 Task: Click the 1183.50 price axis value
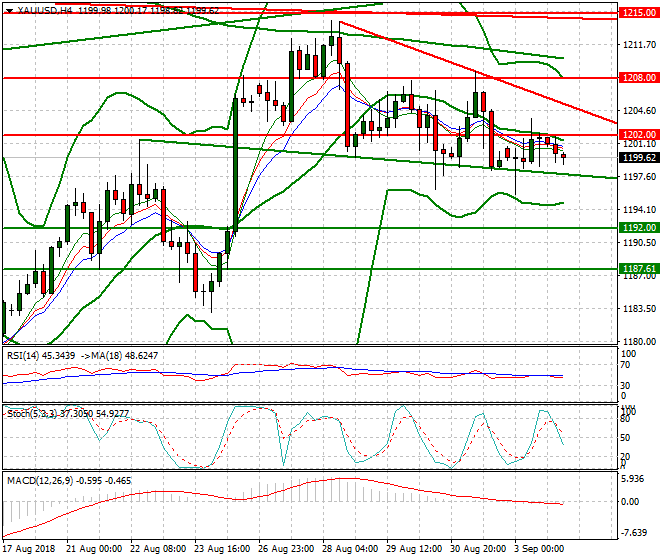[639, 309]
